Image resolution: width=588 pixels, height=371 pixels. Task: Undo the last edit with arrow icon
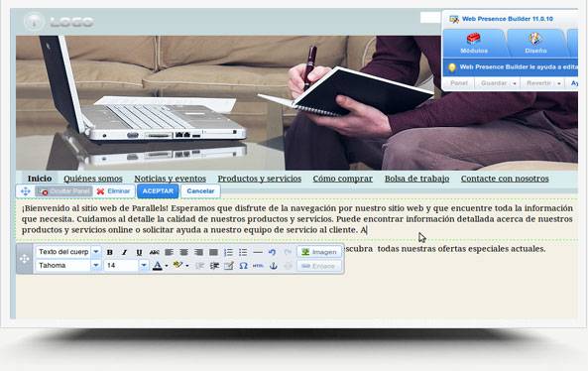[x=273, y=252]
